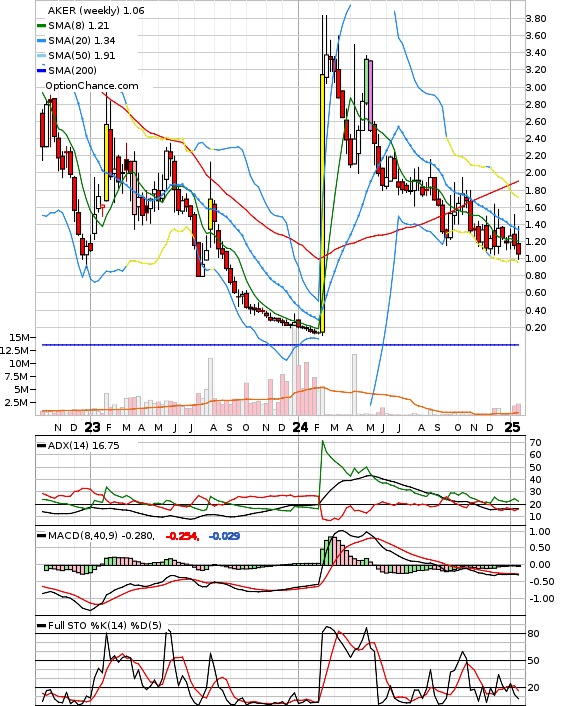566x706 pixels.
Task: Click the 3.80 price axis label
Action: pyautogui.click(x=536, y=19)
